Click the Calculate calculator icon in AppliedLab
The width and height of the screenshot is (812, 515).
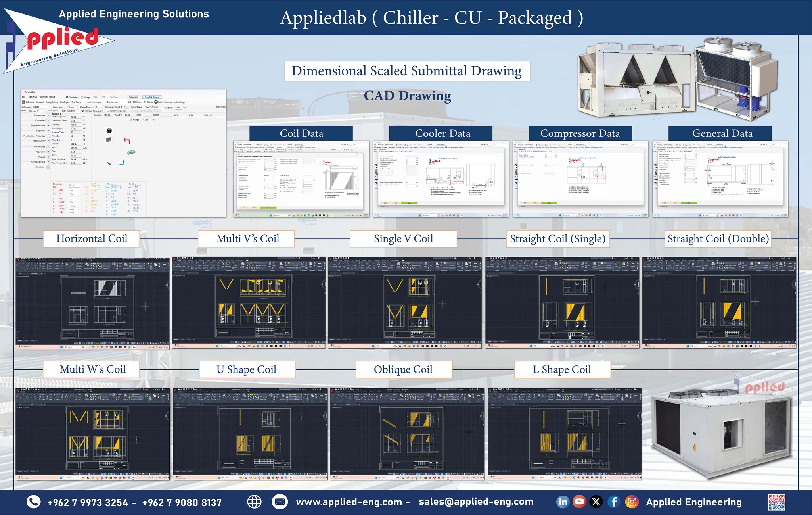point(23,102)
